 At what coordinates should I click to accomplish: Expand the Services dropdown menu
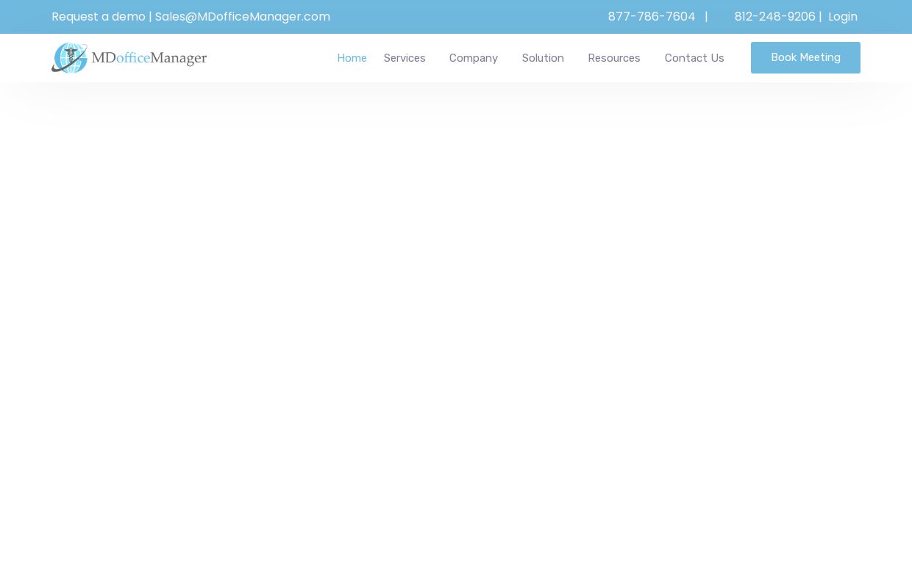(x=405, y=58)
